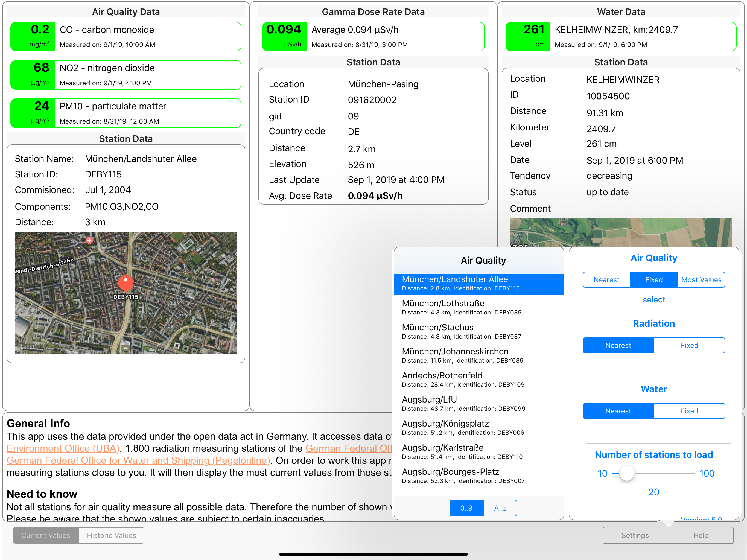The image size is (747, 560).
Task: Sort station list alphabetically with A..z
Action: click(x=500, y=508)
